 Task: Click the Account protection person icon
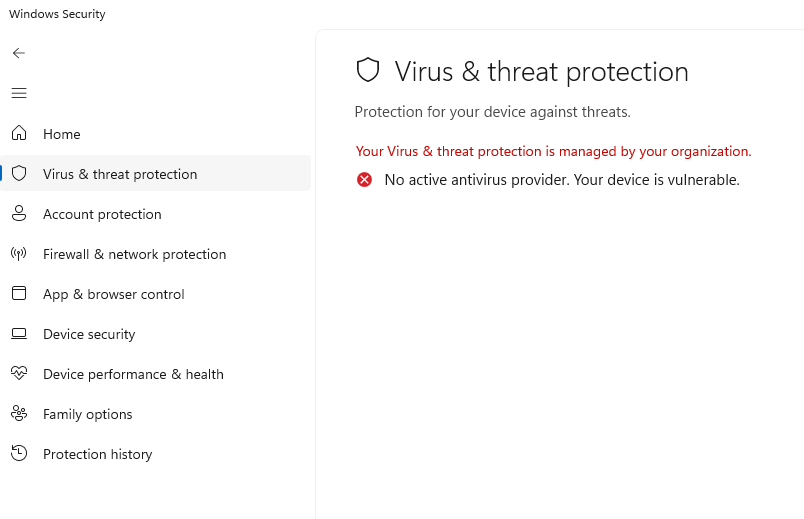(19, 214)
